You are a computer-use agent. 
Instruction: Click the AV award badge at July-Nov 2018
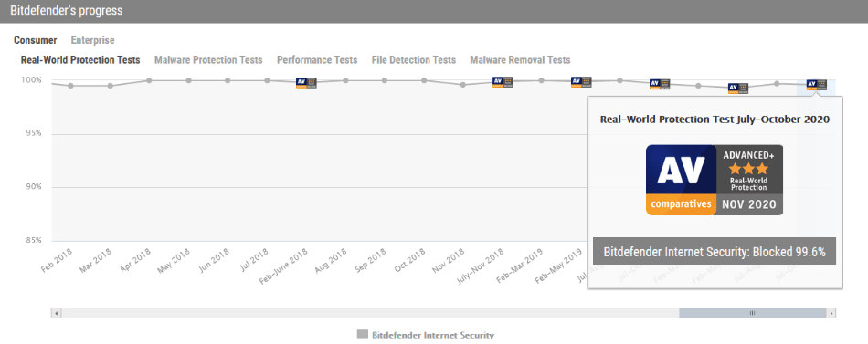[503, 82]
